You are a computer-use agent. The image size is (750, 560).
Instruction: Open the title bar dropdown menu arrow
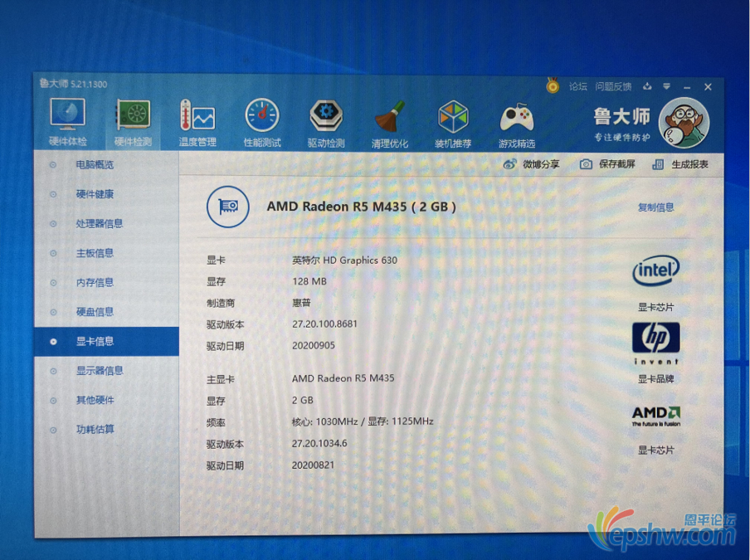pyautogui.click(x=666, y=86)
